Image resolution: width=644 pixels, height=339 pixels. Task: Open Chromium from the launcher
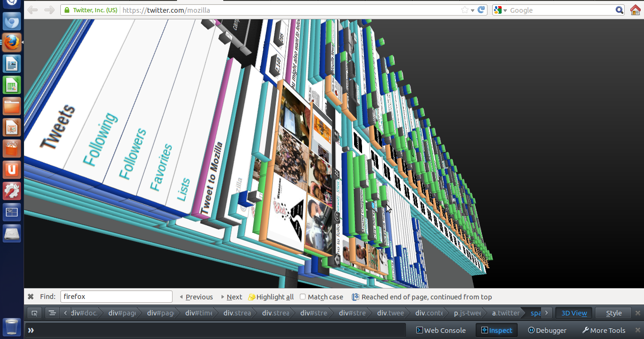pyautogui.click(x=12, y=22)
